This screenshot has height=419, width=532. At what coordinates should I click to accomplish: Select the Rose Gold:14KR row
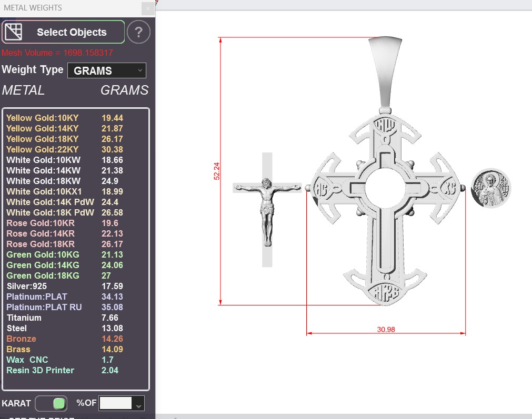[65, 233]
